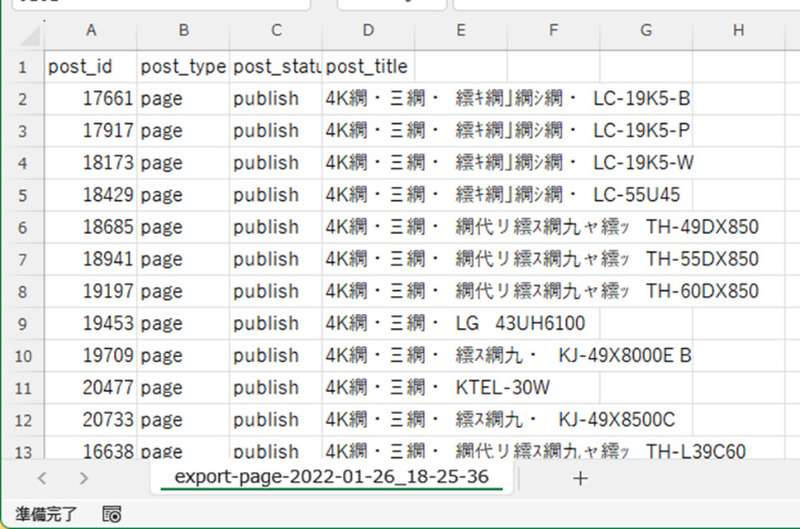Select 'page' cell in row 7
This screenshot has height=529, width=800.
(x=184, y=259)
